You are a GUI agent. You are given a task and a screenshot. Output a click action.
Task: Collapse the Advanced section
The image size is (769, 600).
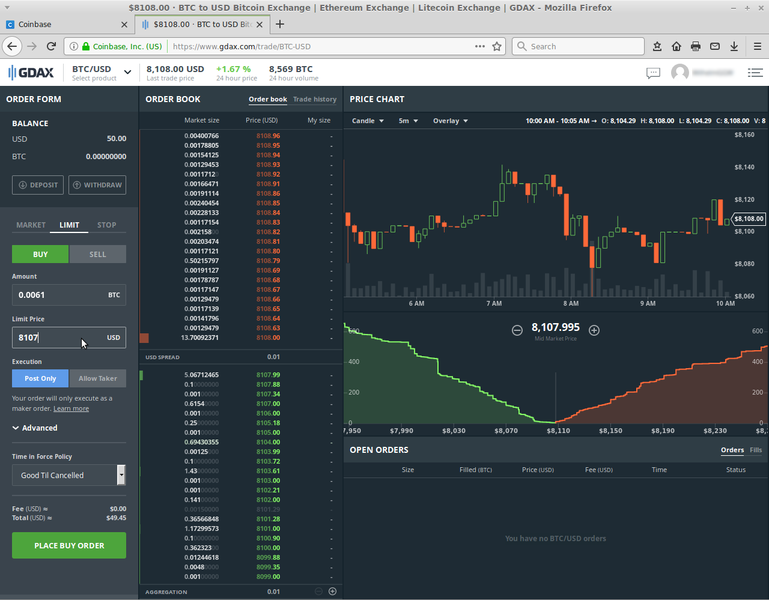(35, 428)
